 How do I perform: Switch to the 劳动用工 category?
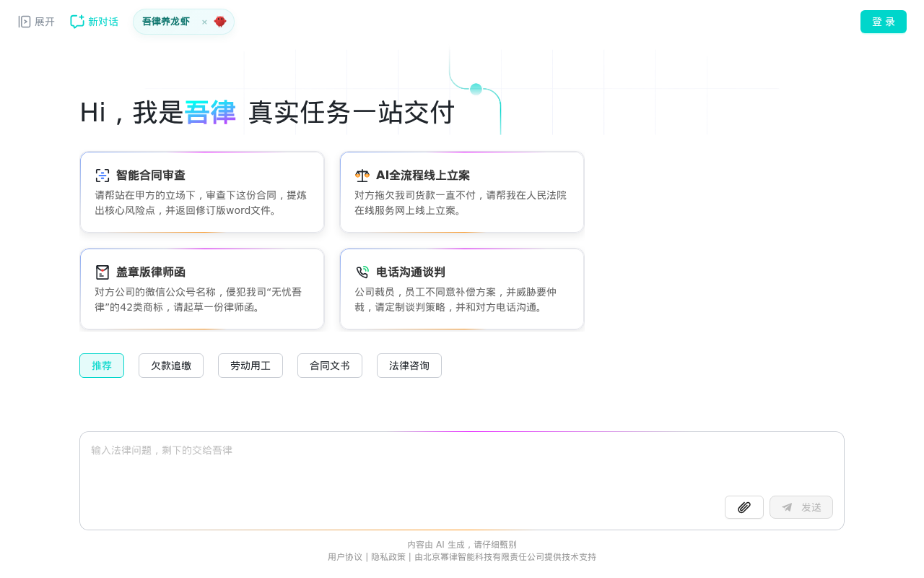tap(250, 366)
